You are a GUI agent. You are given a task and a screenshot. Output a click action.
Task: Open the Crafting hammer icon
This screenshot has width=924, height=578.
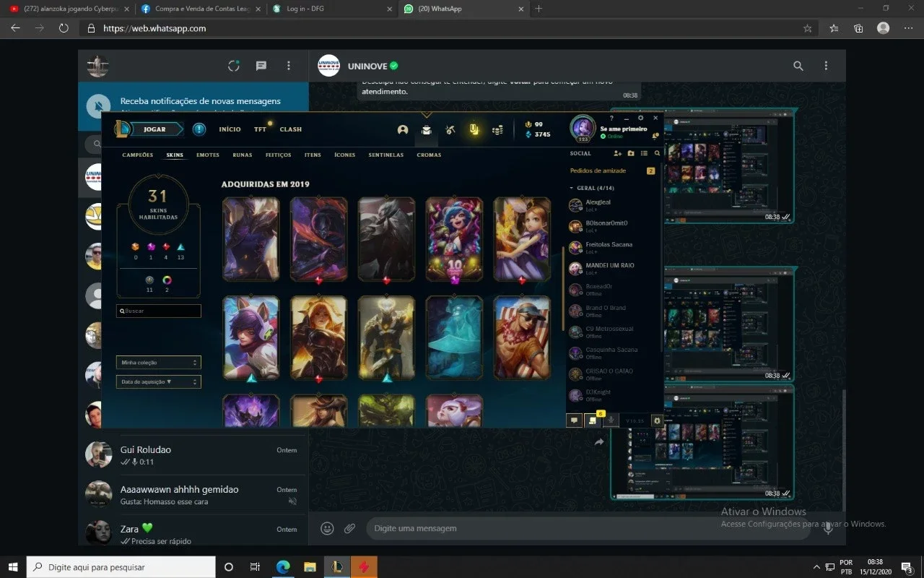coord(450,130)
